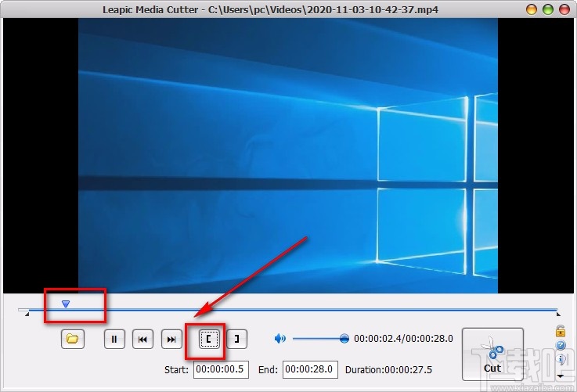This screenshot has width=577, height=392.
Task: Close the window with the red button
Action: point(564,9)
